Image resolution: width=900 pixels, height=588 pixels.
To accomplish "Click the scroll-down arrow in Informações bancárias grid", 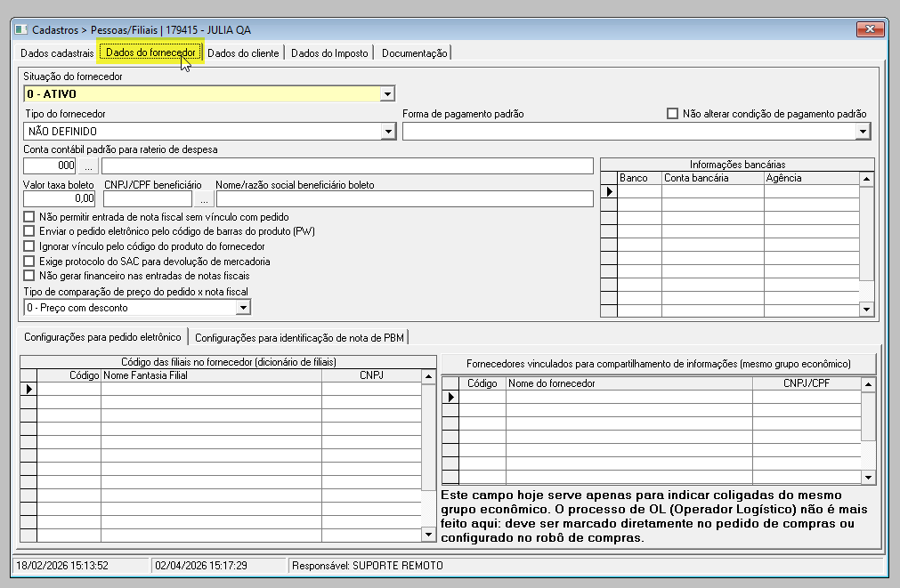I will (x=866, y=310).
